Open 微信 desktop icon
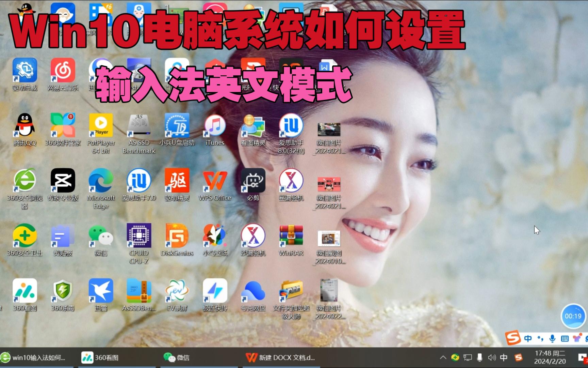The image size is (588, 368). [x=101, y=240]
